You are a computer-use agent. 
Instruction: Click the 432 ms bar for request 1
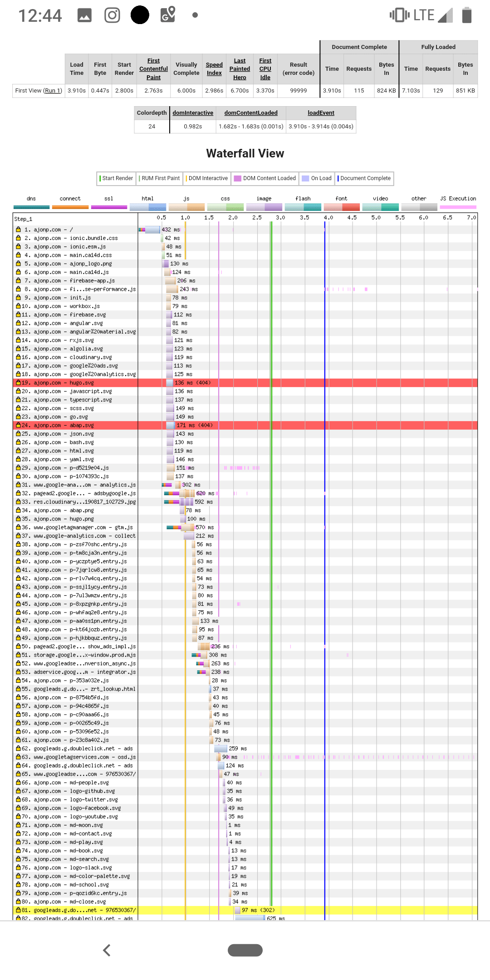149,230
